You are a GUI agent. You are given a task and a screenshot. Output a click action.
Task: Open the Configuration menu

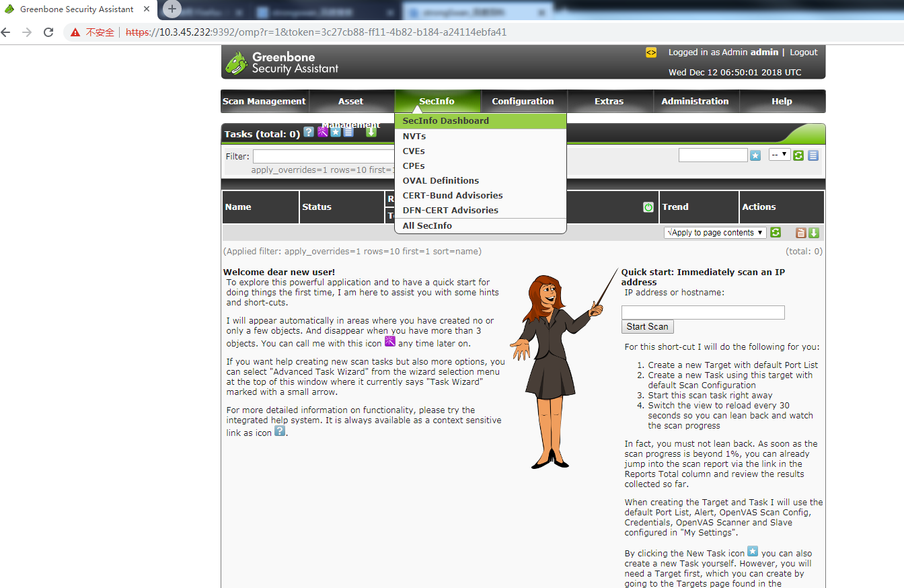(x=523, y=102)
